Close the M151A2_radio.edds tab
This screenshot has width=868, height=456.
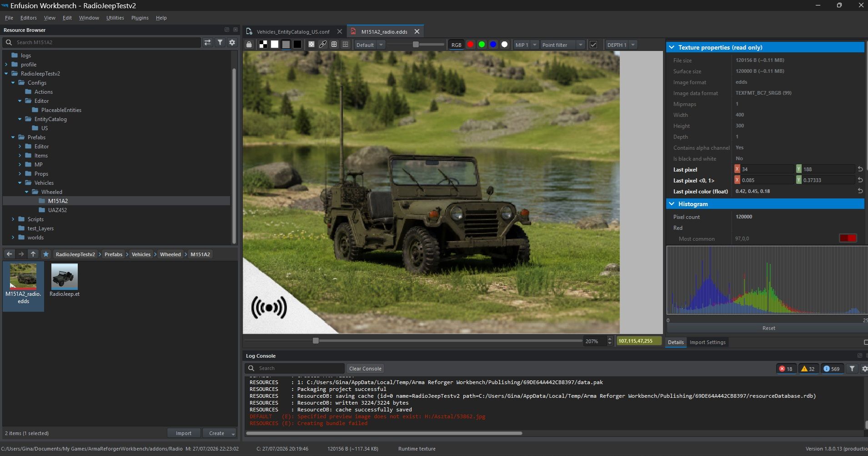coord(417,31)
